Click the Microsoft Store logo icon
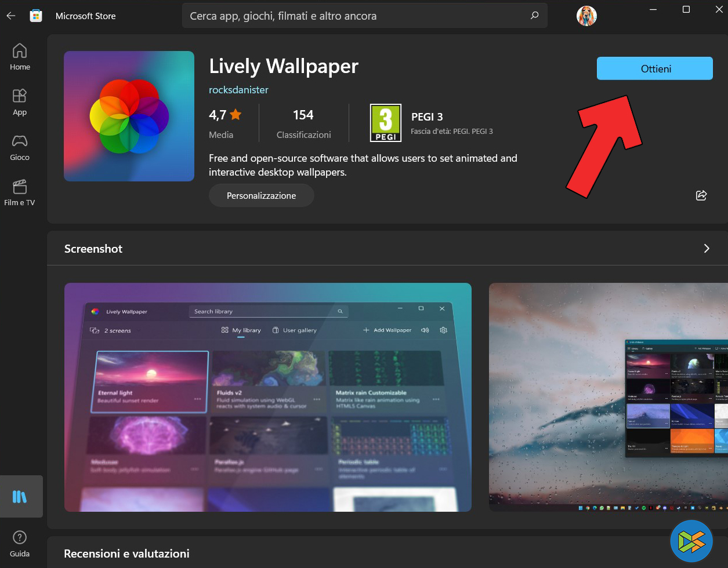 pyautogui.click(x=36, y=16)
